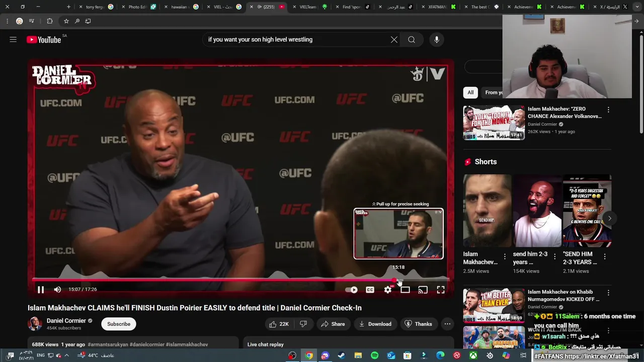The height and width of the screenshot is (362, 644).
Task: Open Xbox app from the taskbar
Action: coord(473,355)
